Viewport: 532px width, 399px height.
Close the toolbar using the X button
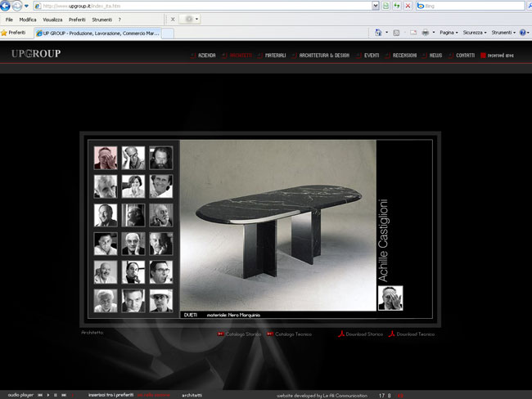point(173,20)
